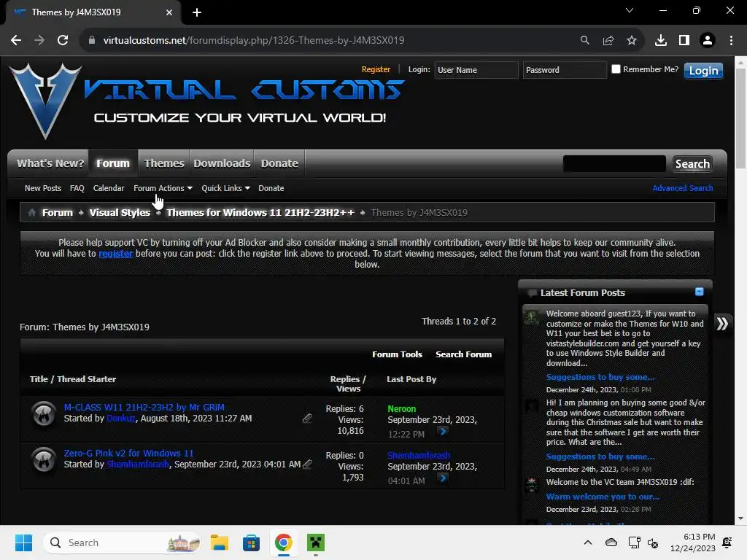Screen dimensions: 747x560
Task: Click the Virtual Customs V logo
Action: (x=46, y=101)
